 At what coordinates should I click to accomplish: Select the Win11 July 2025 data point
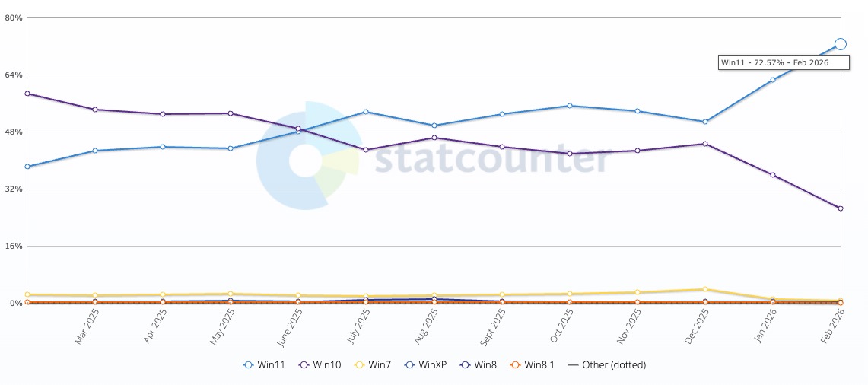tap(366, 112)
